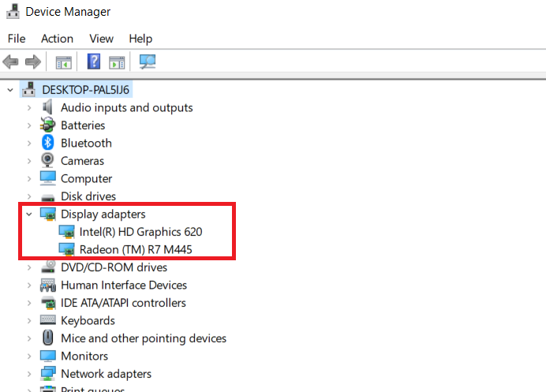Click the Cameras webcam icon
Screen dimensions: 546x392
tap(47, 160)
